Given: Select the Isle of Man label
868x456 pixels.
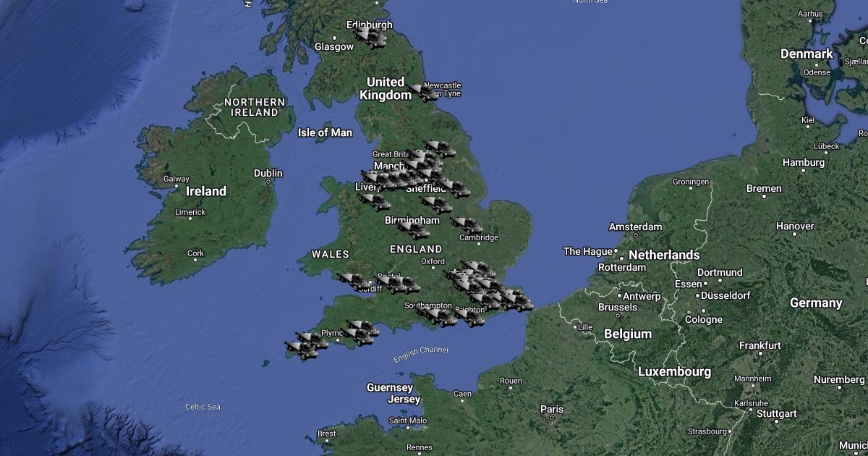Looking at the screenshot, I should [x=325, y=132].
